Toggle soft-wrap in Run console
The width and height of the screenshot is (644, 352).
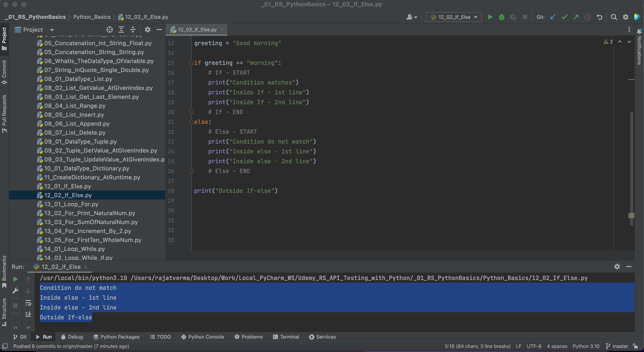point(28,303)
